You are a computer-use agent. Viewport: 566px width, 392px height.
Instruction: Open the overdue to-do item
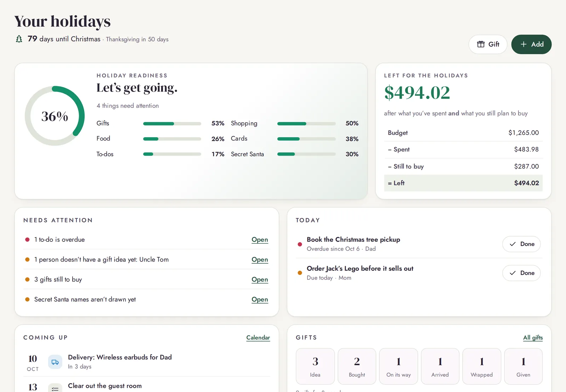click(260, 240)
